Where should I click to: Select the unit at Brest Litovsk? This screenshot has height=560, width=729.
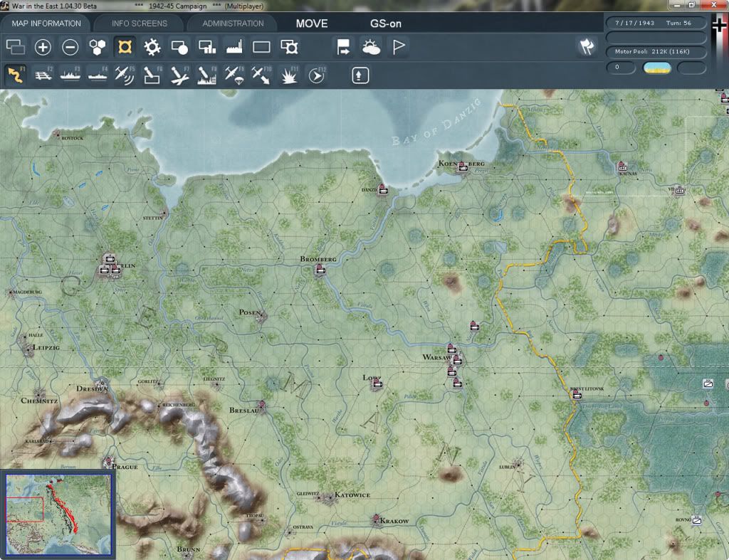click(x=577, y=394)
